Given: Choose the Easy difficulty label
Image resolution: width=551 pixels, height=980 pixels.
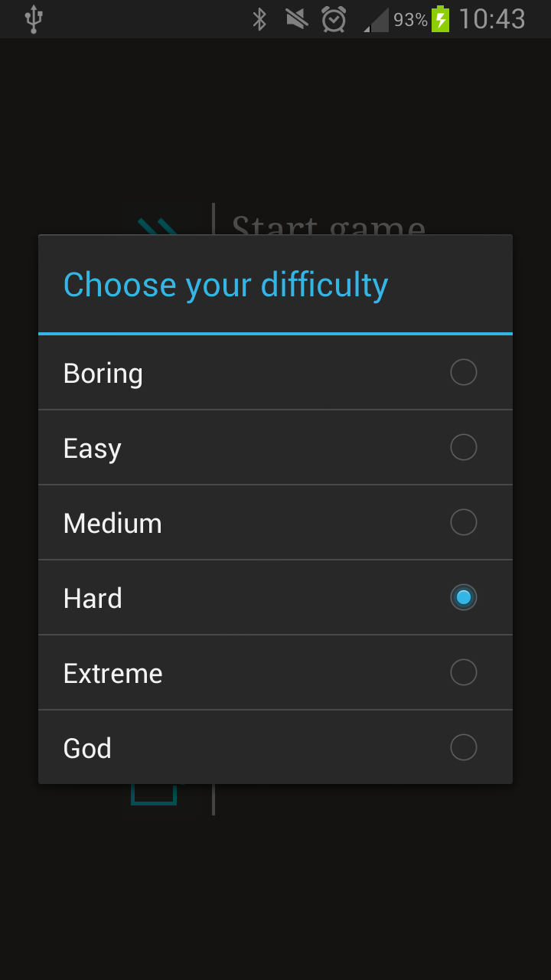Looking at the screenshot, I should click(93, 449).
